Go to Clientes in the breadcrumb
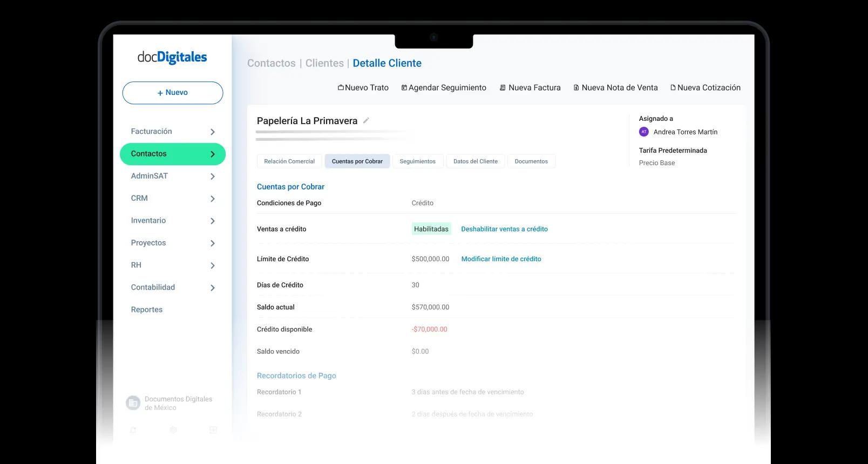Viewport: 868px width, 464px height. [x=324, y=63]
